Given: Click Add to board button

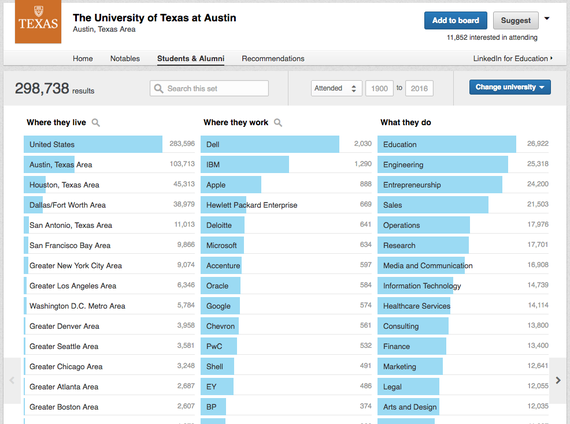Looking at the screenshot, I should click(455, 20).
